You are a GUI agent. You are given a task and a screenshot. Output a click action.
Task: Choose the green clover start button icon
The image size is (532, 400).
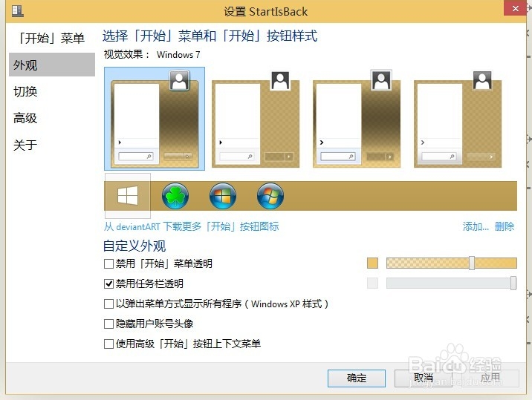(x=175, y=196)
